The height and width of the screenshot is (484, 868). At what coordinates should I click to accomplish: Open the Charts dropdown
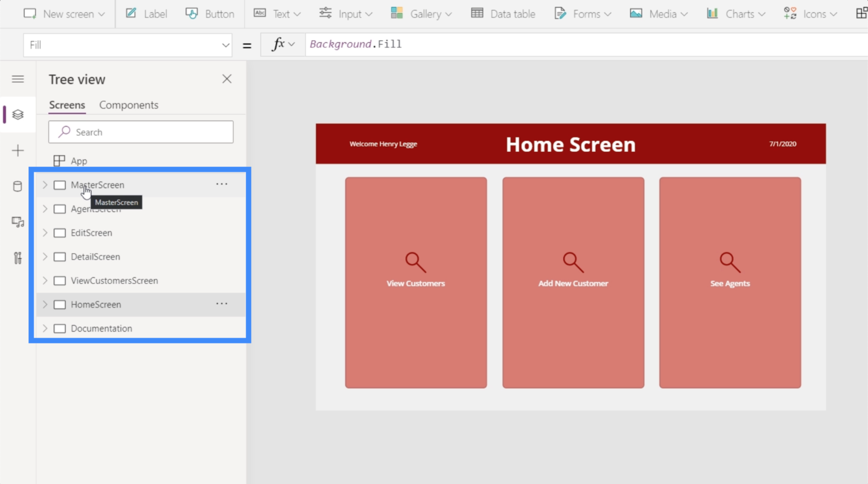736,14
